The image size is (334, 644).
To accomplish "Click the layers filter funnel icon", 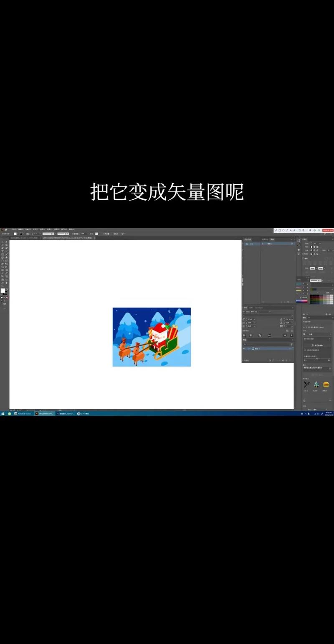I will (x=292, y=344).
